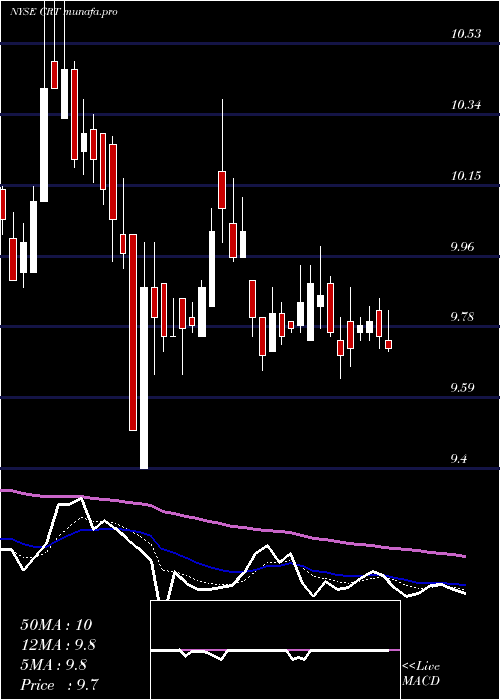Image resolution: width=500 pixels, height=700 pixels.
Task: Click inside the MACD indicator box
Action: tap(275, 650)
